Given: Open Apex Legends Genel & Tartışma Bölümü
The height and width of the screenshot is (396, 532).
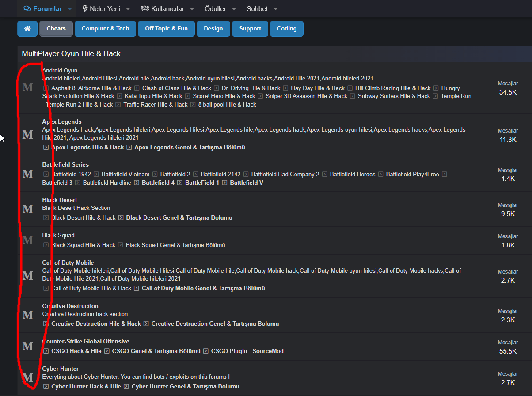Looking at the screenshot, I should (190, 147).
